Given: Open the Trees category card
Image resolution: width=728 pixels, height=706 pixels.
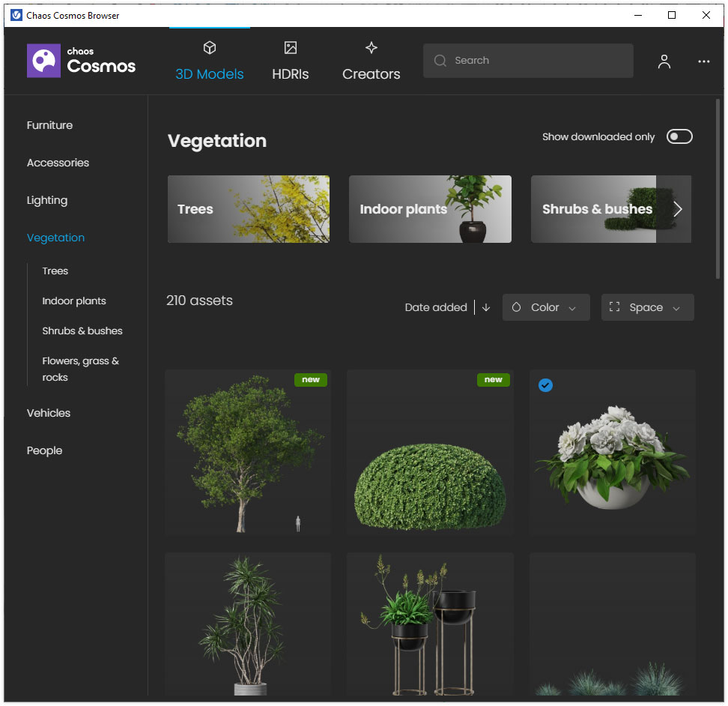Looking at the screenshot, I should pos(249,209).
